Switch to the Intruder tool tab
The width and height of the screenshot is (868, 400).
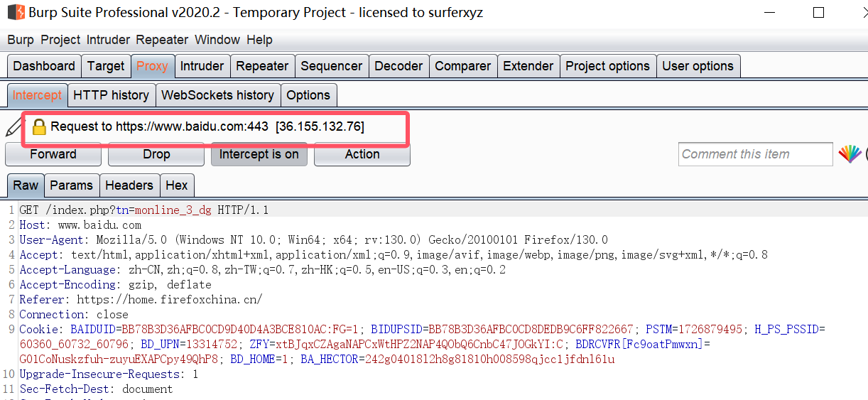pyautogui.click(x=202, y=66)
